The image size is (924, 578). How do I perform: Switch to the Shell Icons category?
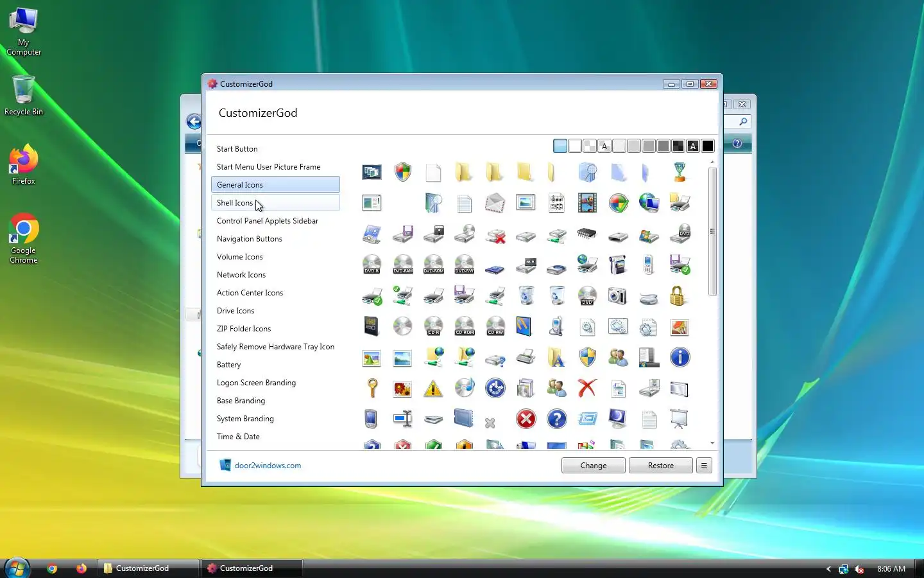[x=275, y=202]
